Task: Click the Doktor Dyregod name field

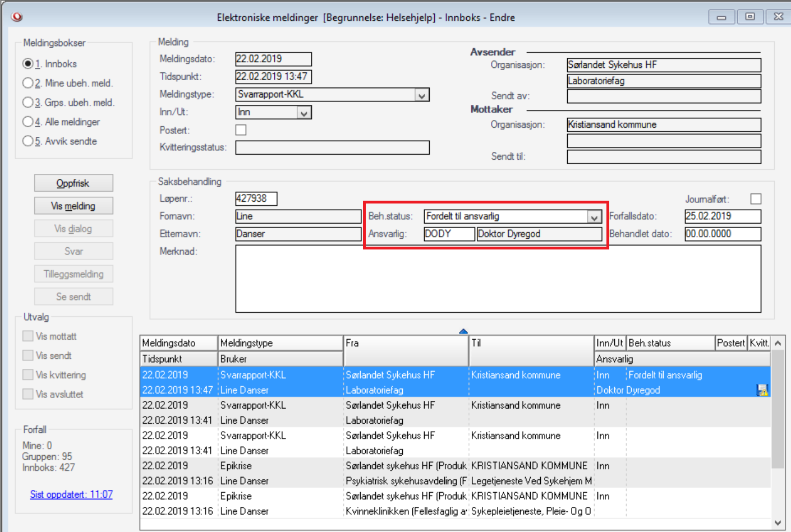Action: [539, 234]
